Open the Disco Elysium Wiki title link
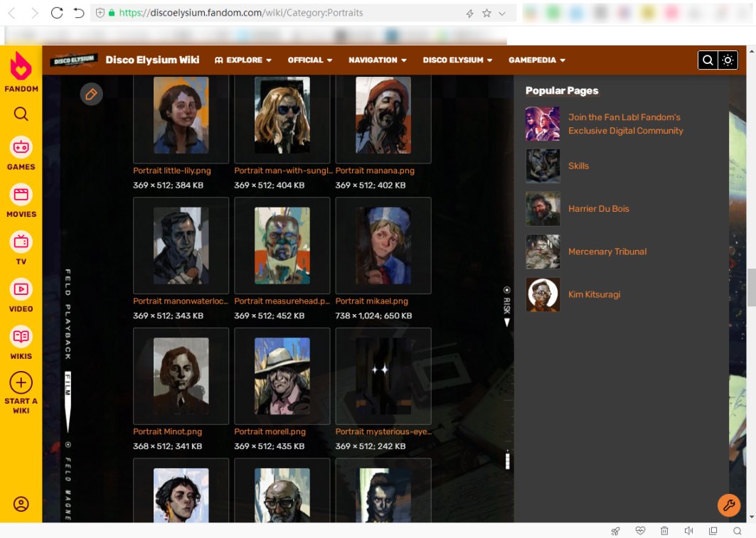This screenshot has width=756, height=538. pyautogui.click(x=152, y=60)
